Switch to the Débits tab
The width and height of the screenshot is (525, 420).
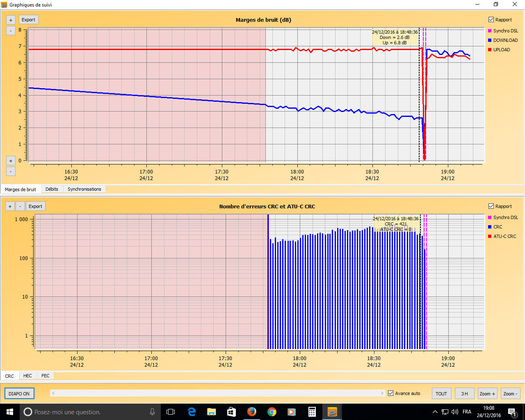pyautogui.click(x=52, y=189)
